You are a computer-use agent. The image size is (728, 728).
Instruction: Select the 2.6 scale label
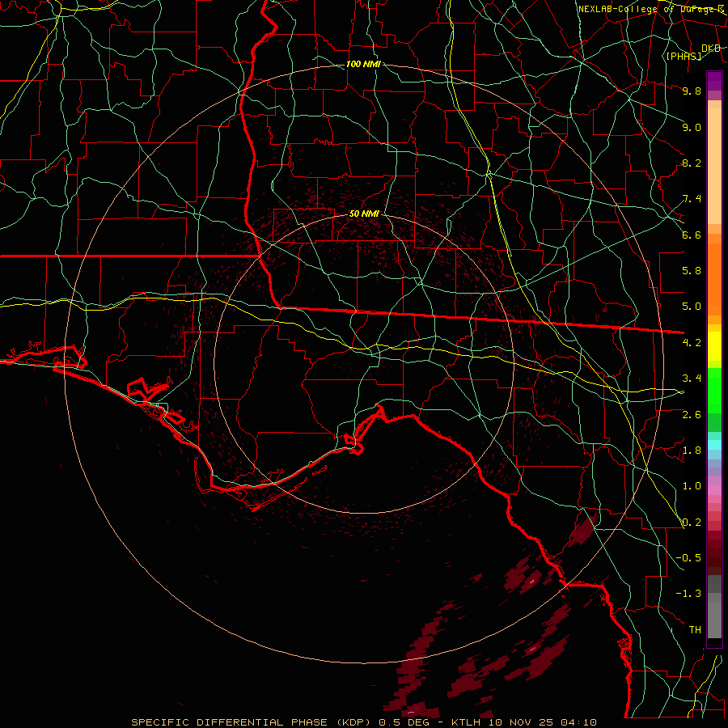[692, 415]
